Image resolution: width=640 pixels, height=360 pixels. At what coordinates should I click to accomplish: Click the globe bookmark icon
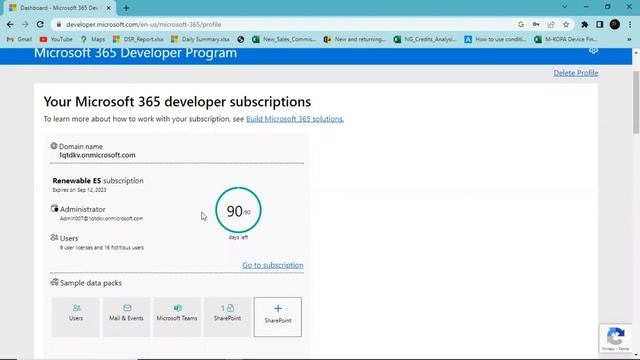point(241,39)
